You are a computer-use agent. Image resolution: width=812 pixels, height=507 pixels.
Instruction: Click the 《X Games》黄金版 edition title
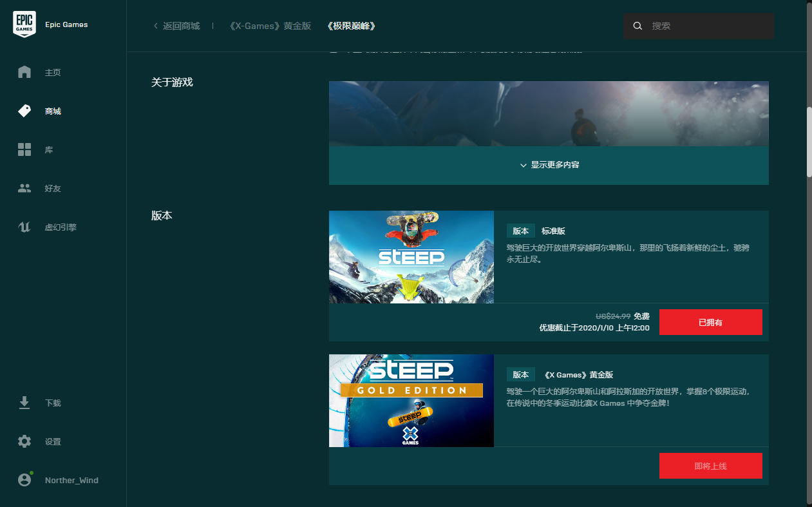click(578, 375)
